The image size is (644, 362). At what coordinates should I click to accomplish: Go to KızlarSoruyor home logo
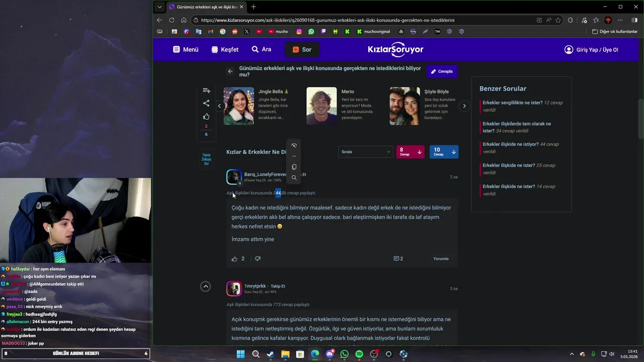[x=395, y=49]
